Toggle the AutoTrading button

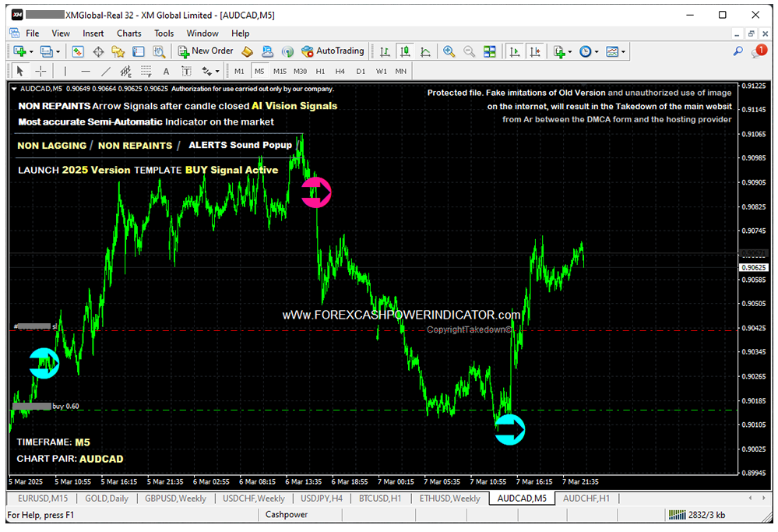[333, 51]
